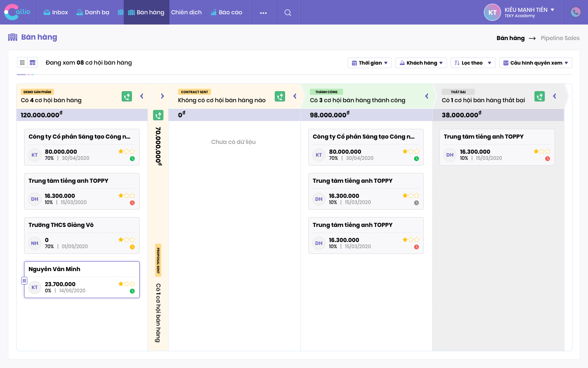Open user menu arrow beside KIỀU MẠNH TIẾN

(552, 9)
